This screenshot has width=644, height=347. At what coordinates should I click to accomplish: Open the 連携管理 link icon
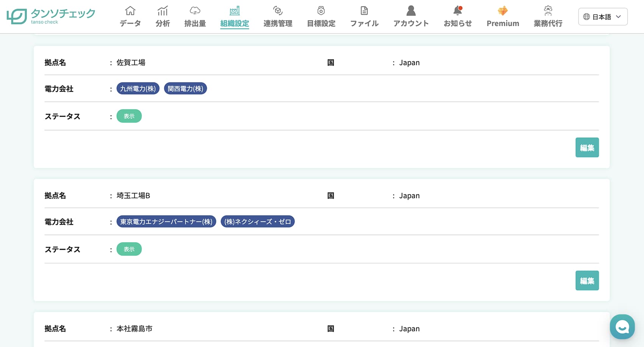coord(278,11)
